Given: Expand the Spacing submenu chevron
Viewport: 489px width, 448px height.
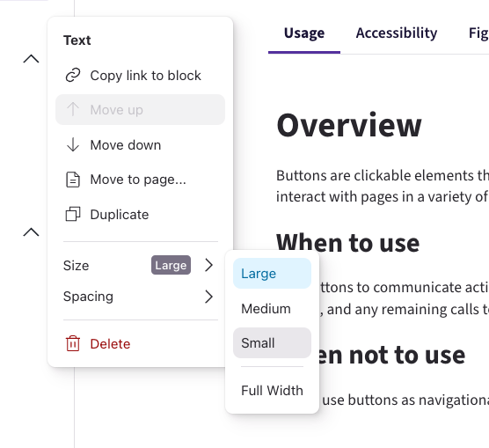Looking at the screenshot, I should 209,297.
